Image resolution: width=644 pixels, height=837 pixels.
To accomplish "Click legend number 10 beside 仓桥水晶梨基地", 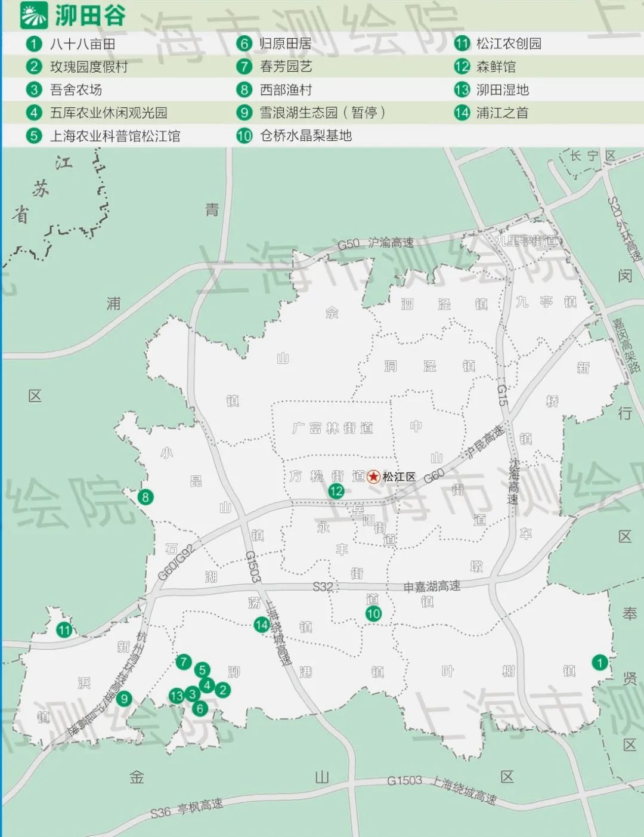I will pos(244,136).
